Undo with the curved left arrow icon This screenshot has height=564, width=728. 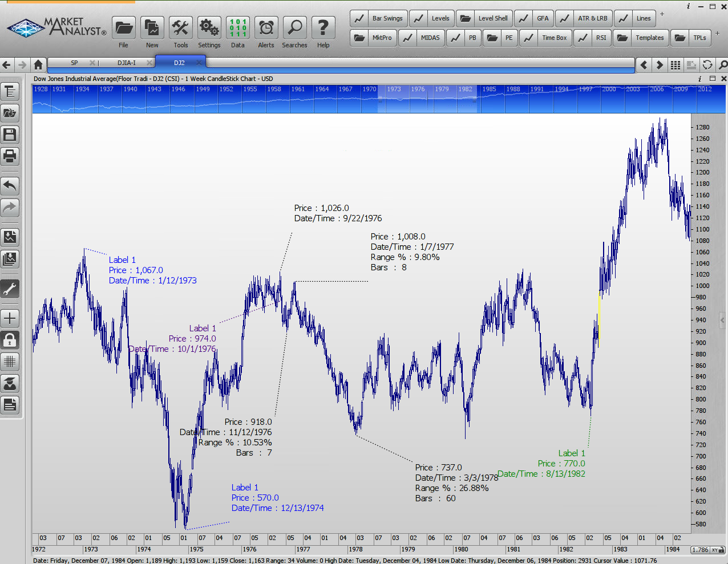tap(10, 186)
